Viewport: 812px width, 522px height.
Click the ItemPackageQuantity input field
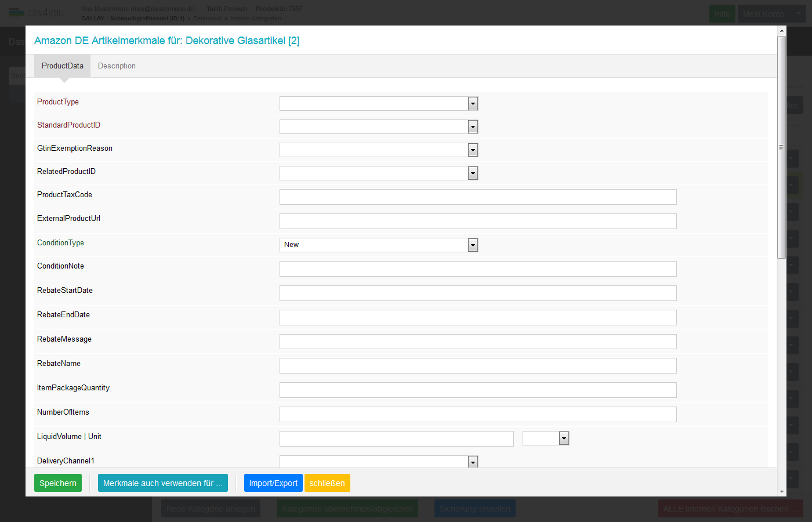tap(478, 390)
